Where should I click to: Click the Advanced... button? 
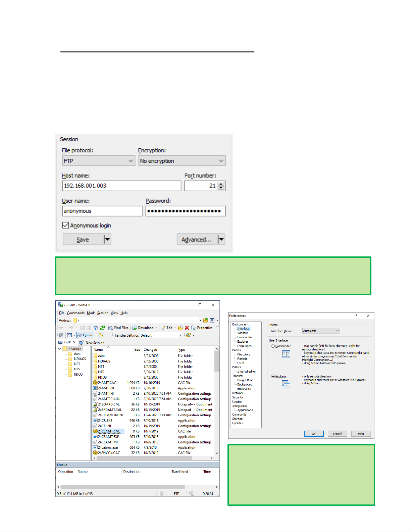coord(197,239)
